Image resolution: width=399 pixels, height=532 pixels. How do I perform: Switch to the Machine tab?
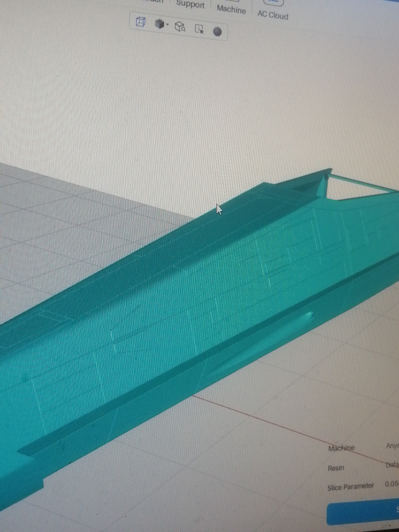(x=231, y=10)
